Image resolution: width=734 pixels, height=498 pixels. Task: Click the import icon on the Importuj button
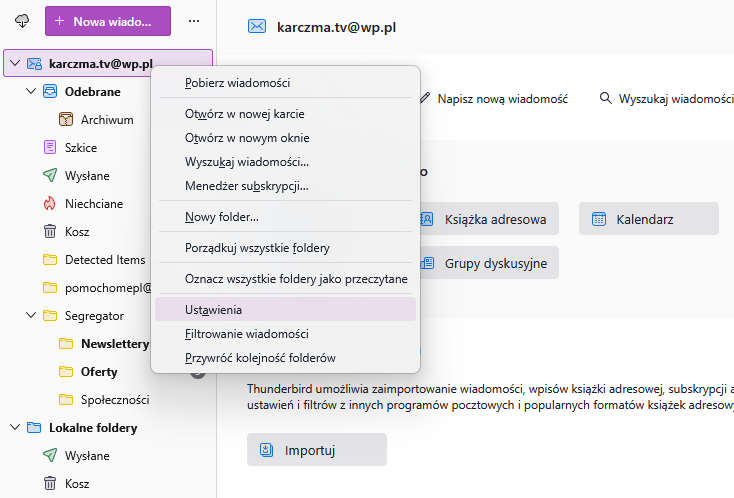[266, 450]
